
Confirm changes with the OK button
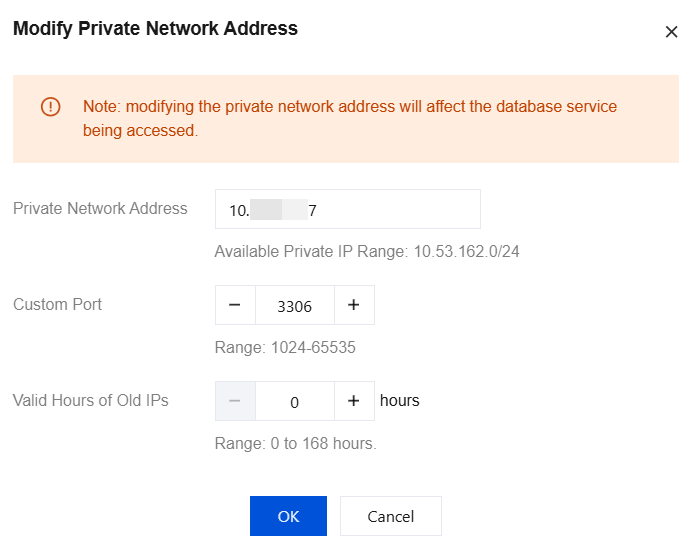tap(288, 516)
